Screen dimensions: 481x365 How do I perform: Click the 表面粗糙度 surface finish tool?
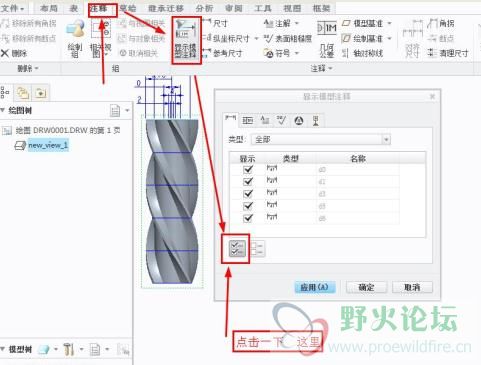288,38
